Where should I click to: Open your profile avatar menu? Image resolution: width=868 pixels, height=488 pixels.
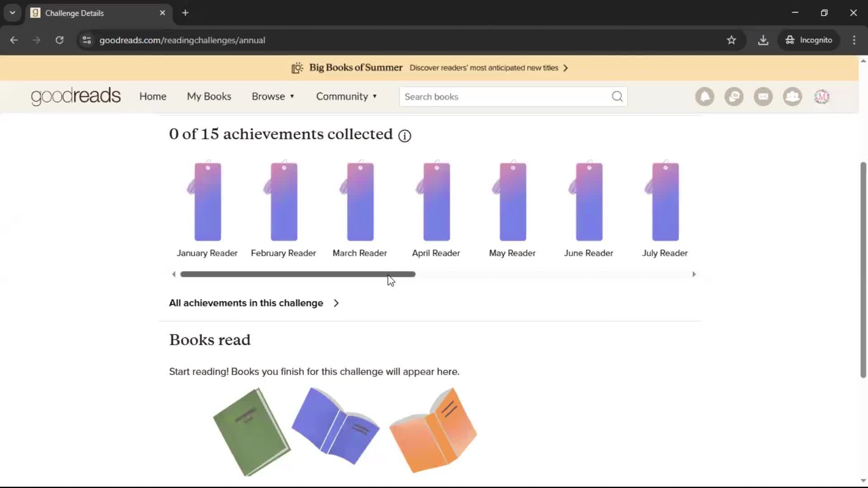pos(822,96)
